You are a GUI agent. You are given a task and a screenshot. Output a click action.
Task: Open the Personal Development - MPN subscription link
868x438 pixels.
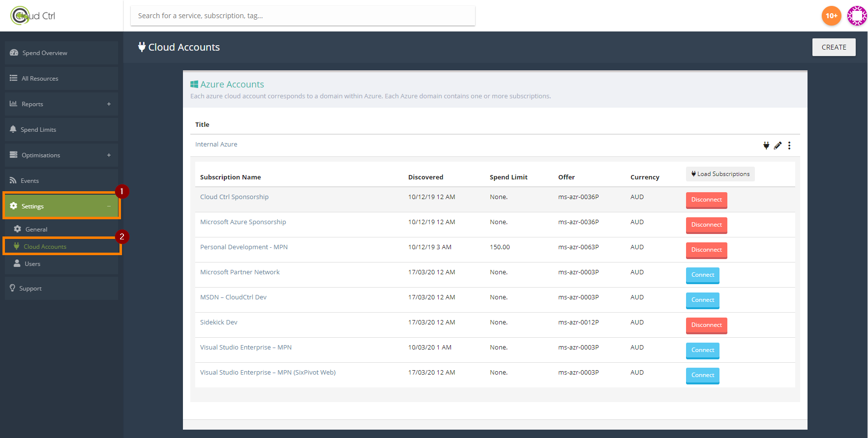coord(244,247)
